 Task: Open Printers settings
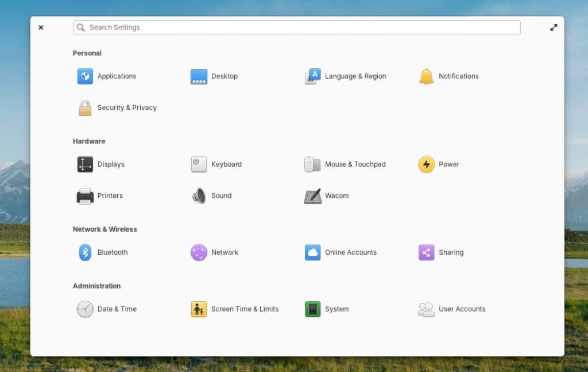[x=99, y=195]
